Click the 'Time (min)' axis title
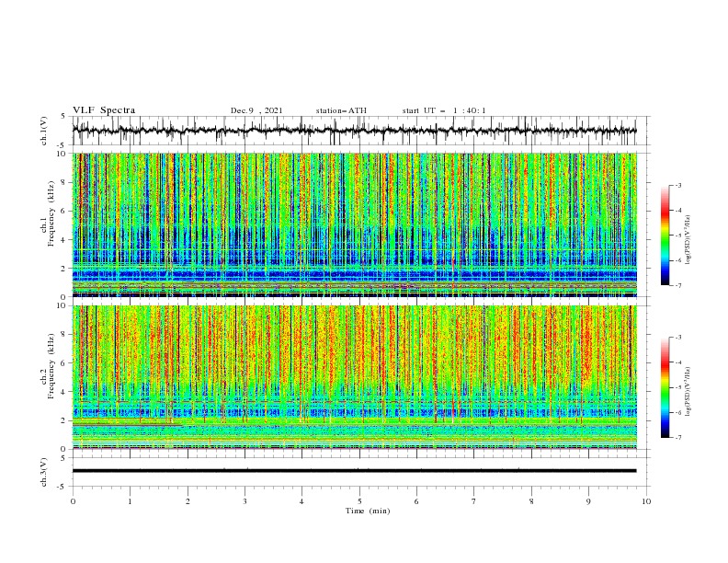Image resolution: width=728 pixels, height=563 pixels. pyautogui.click(x=368, y=511)
